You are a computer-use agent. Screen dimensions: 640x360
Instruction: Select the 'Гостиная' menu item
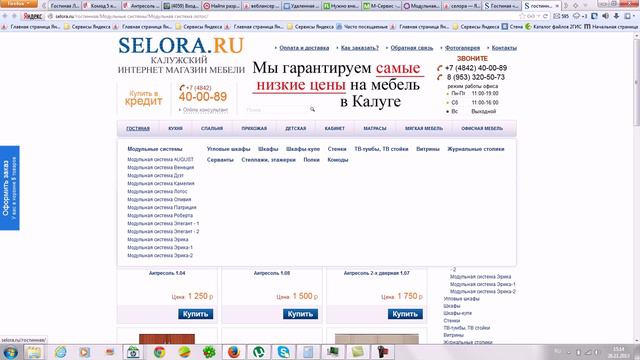point(138,128)
